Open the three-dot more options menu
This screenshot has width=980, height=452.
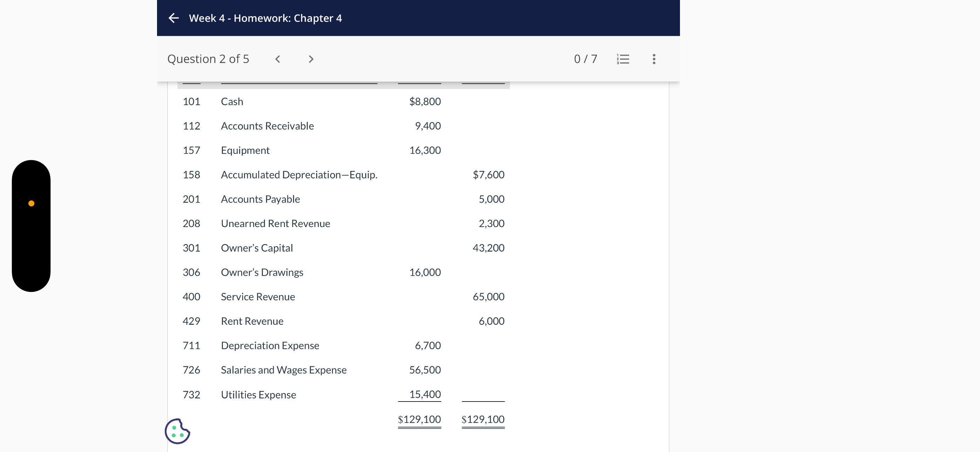(654, 59)
